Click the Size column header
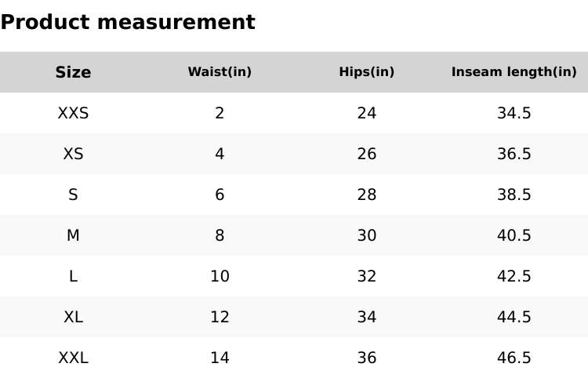Viewport: 588px width, 378px height. (73, 72)
